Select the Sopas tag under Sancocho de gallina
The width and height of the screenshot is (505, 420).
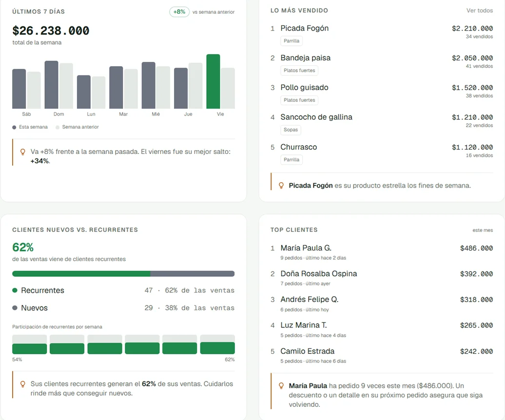291,130
